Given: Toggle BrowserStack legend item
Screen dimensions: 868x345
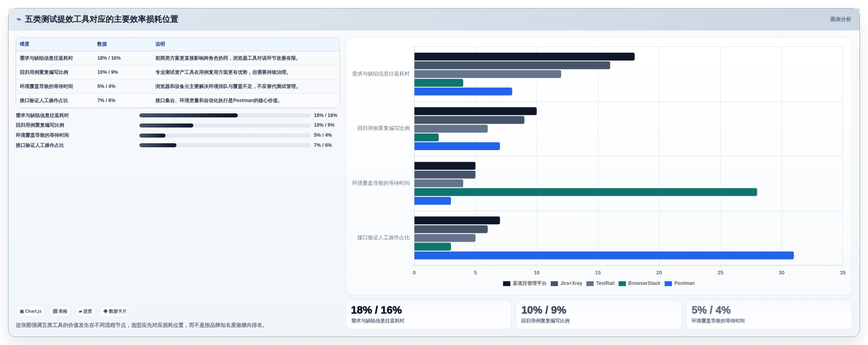Looking at the screenshot, I should (x=639, y=283).
